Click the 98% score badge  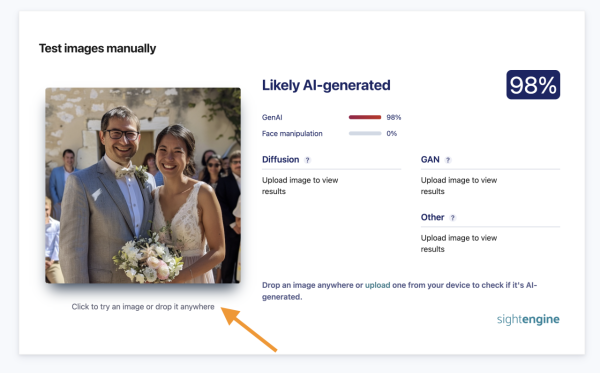533,85
